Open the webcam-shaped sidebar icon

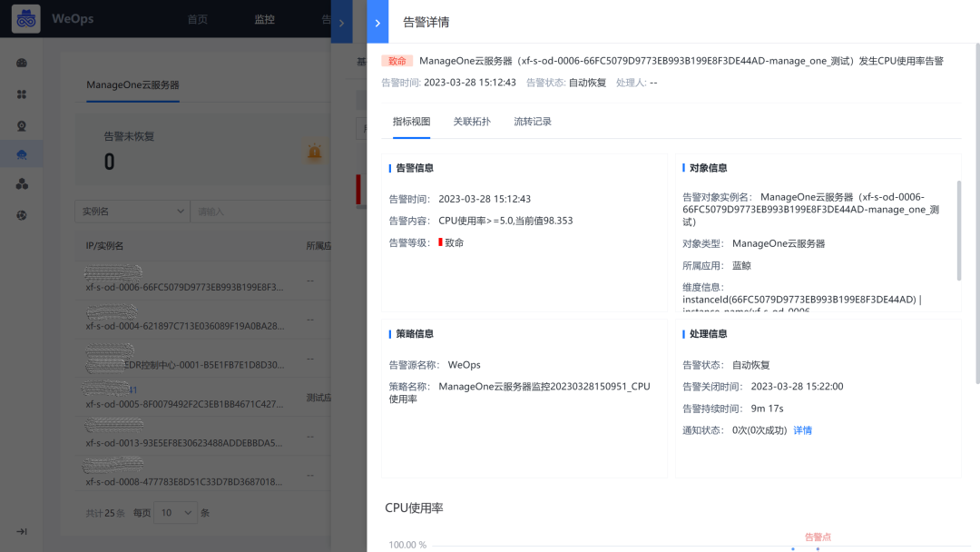point(21,125)
